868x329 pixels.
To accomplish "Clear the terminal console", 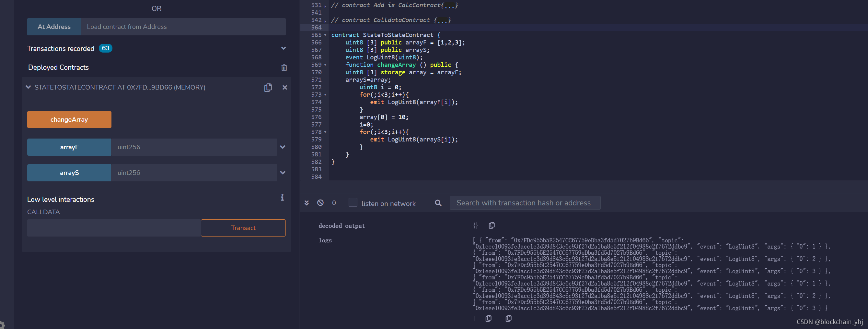I will (320, 203).
